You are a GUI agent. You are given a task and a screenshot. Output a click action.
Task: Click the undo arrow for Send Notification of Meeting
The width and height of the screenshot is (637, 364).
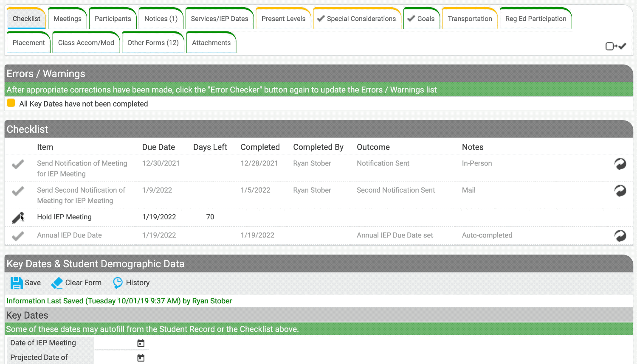point(620,164)
